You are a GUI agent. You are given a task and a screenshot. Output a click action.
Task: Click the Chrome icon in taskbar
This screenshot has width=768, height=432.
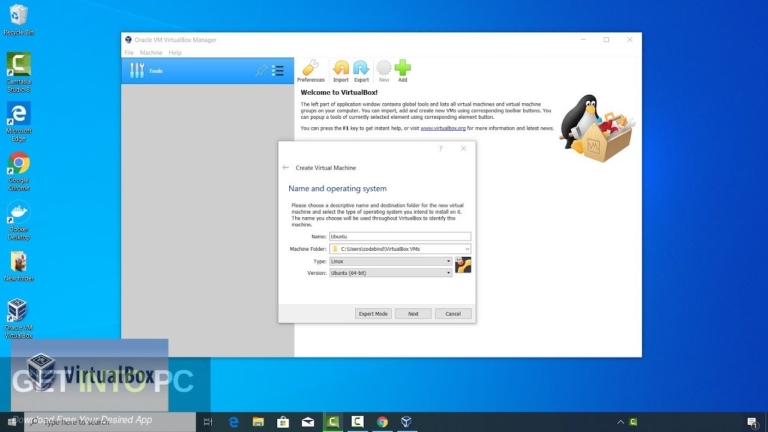382,422
